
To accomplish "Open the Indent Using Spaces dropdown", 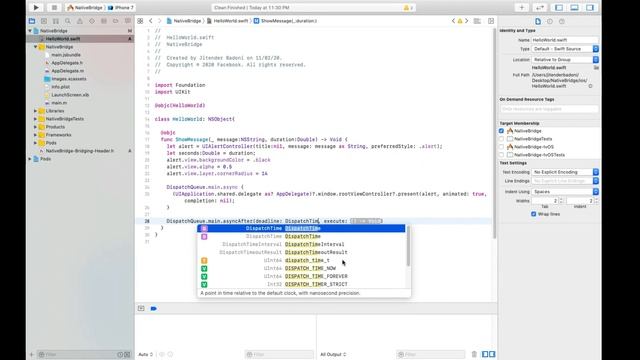I will [x=565, y=191].
